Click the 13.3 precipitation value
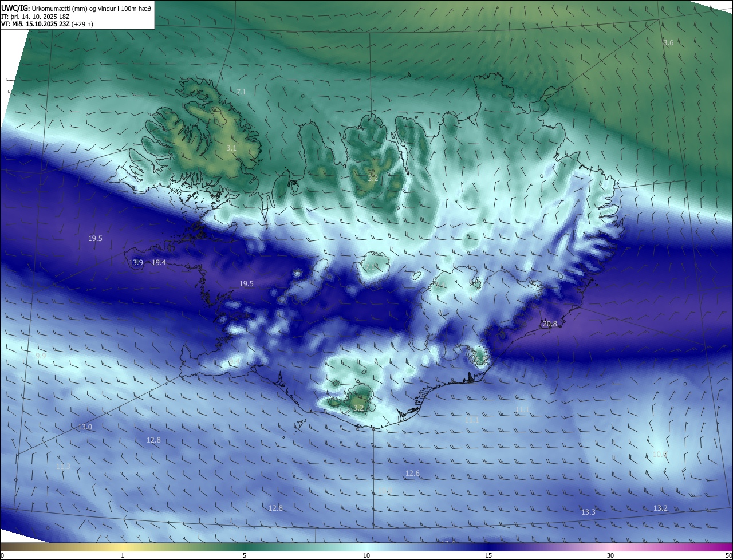The image size is (733, 560). pyautogui.click(x=588, y=512)
